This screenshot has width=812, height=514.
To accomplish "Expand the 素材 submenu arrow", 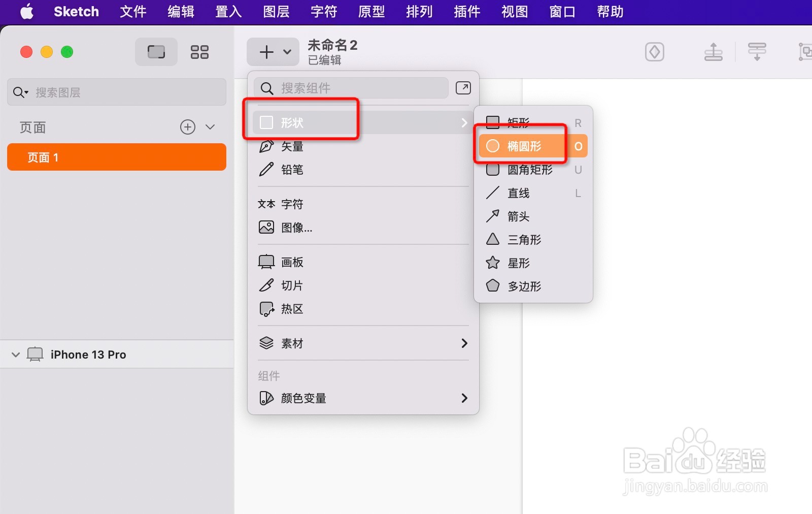I will pyautogui.click(x=464, y=343).
